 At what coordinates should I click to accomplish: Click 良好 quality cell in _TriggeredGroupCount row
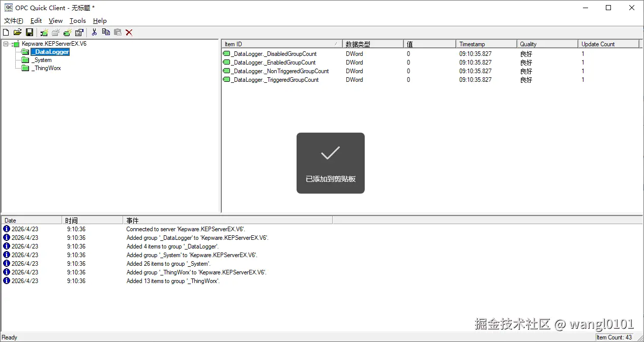526,80
